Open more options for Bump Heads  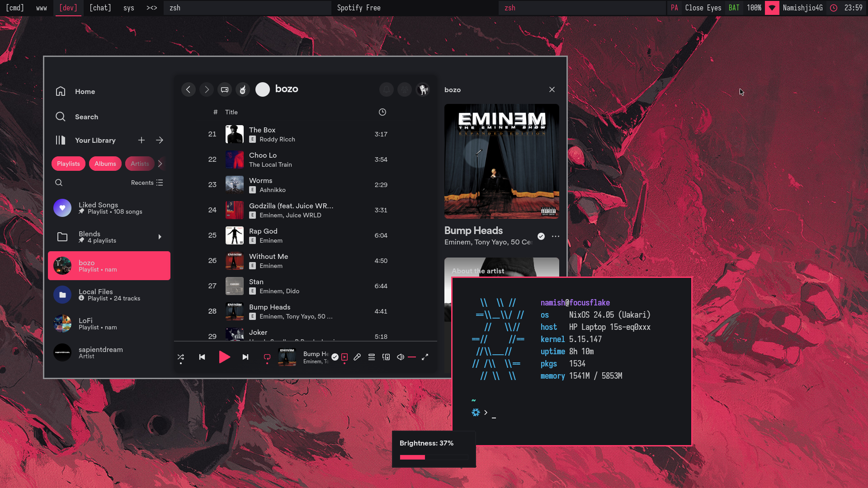click(x=556, y=236)
